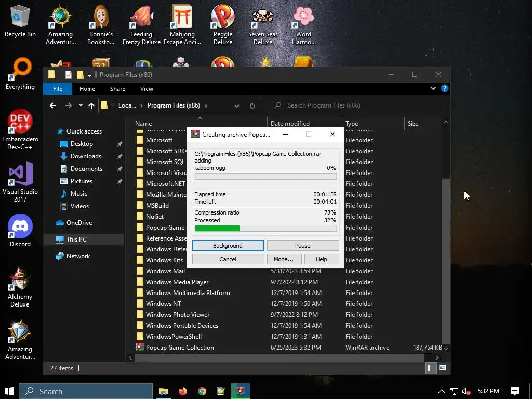This screenshot has width=532, height=399.
Task: Open Seven Seas Deluxe desktop icon
Action: click(x=263, y=25)
